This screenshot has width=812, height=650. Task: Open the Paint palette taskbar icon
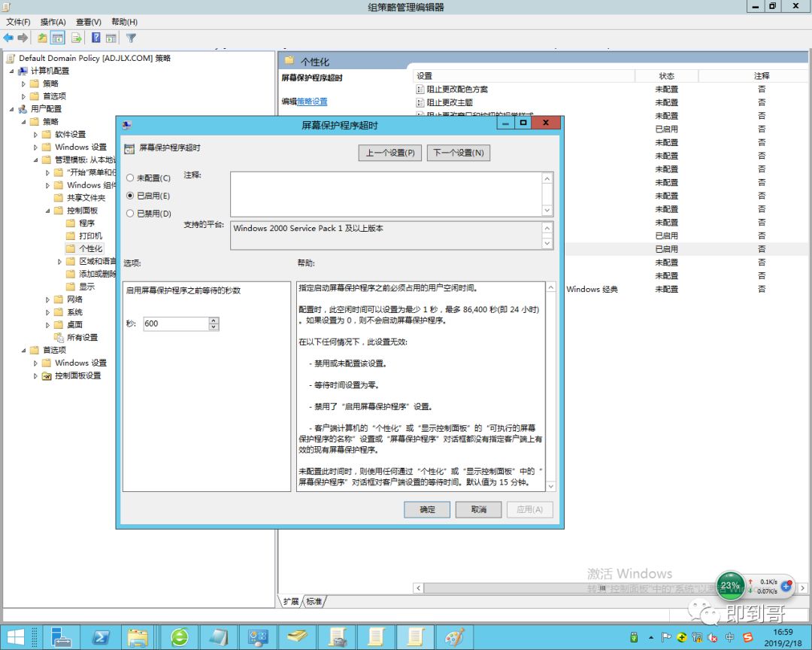pos(455,637)
